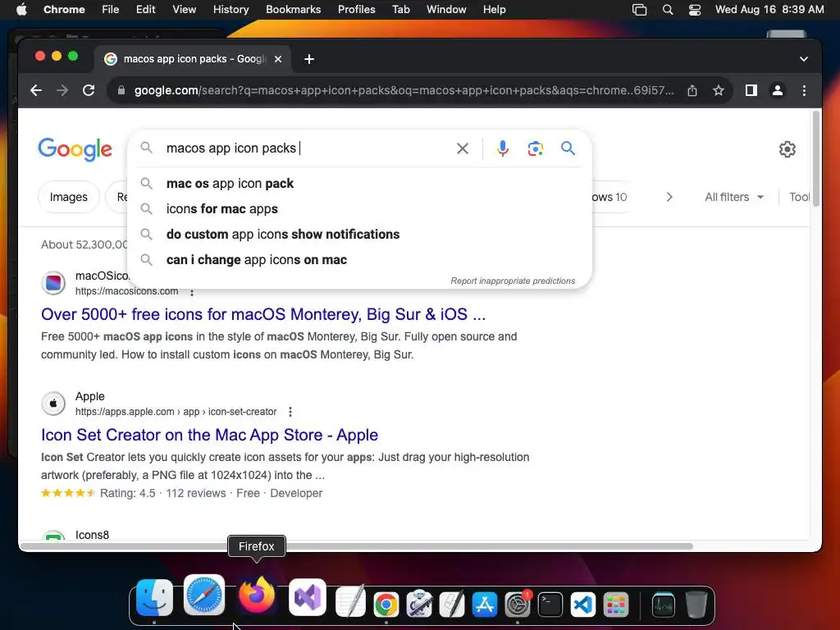The image size is (840, 630).
Task: Open "Over 5000+ free icons for macOS" result
Action: coord(263,314)
